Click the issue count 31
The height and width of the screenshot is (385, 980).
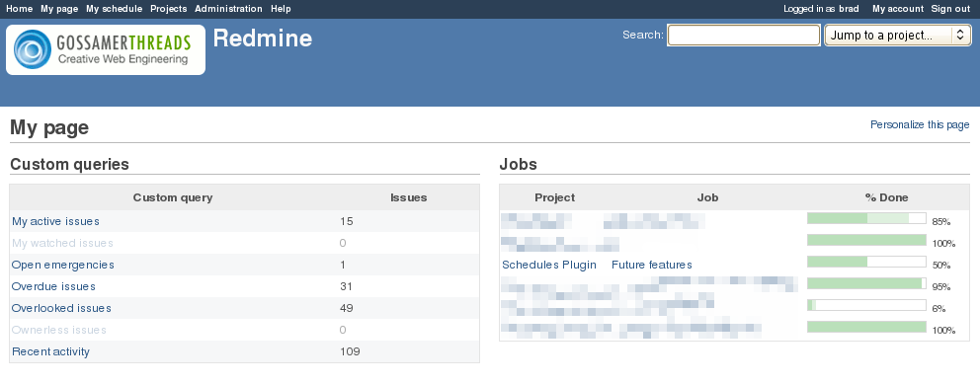[x=346, y=286]
